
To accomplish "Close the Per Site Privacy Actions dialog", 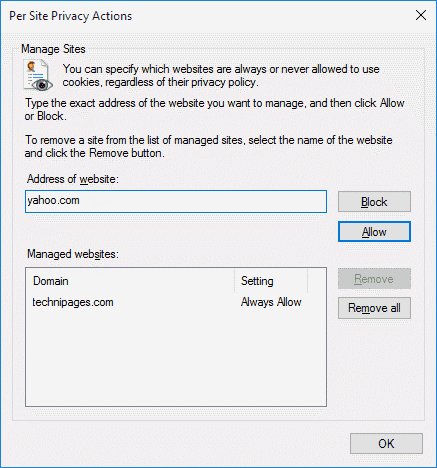I will point(421,15).
